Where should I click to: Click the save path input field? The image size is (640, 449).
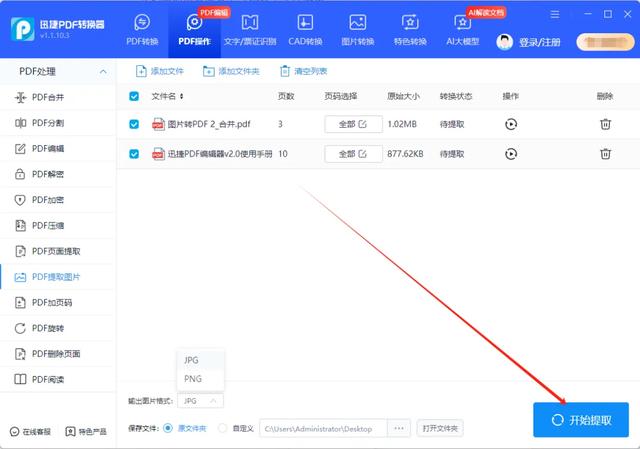[323, 429]
